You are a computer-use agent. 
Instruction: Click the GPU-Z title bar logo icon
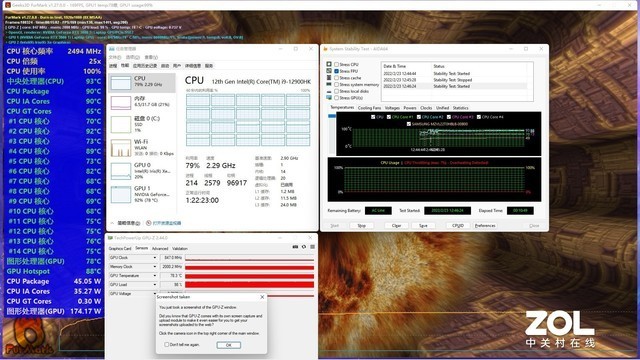[110, 238]
